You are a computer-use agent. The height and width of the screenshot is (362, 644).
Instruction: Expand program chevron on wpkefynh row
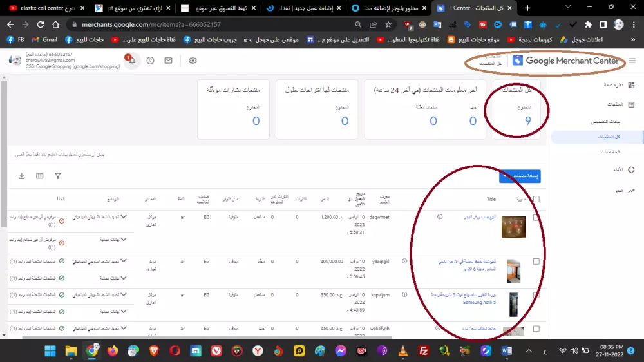click(x=124, y=328)
